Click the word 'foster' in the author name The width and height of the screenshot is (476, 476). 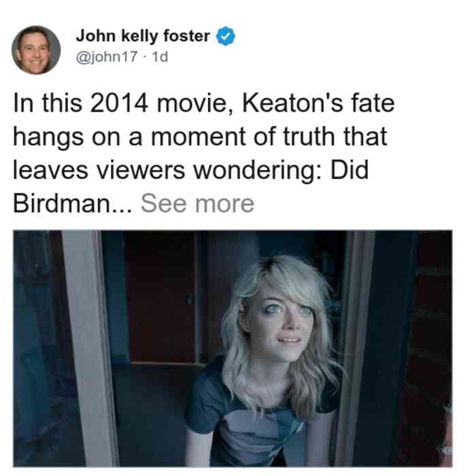(x=186, y=36)
